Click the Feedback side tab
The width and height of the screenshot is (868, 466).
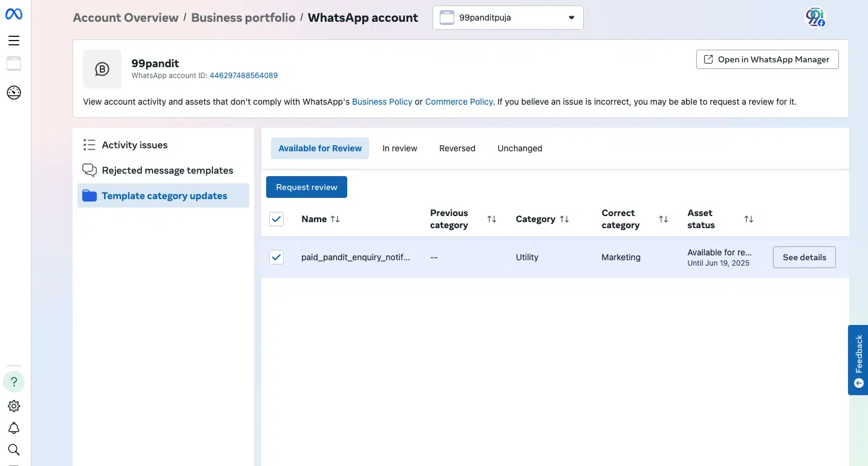(x=858, y=360)
